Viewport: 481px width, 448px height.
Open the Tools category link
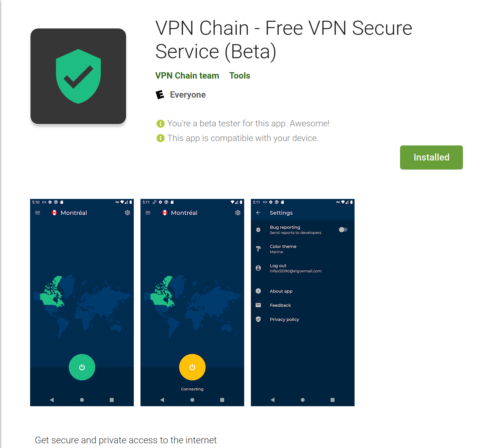pyautogui.click(x=240, y=76)
